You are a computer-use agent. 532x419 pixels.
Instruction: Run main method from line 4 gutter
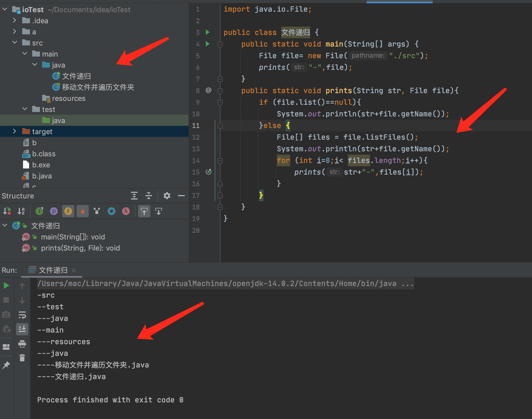click(x=207, y=44)
